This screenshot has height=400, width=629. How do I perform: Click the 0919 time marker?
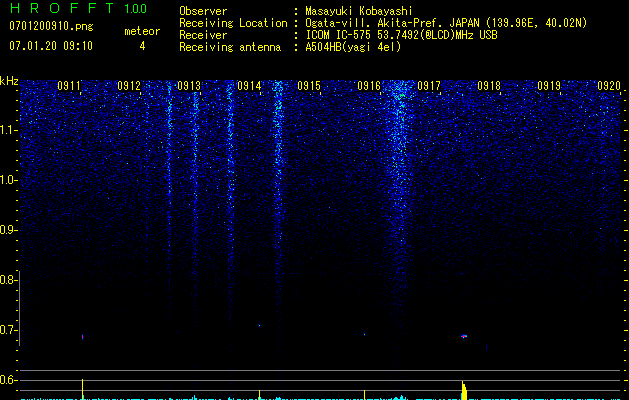click(x=549, y=86)
